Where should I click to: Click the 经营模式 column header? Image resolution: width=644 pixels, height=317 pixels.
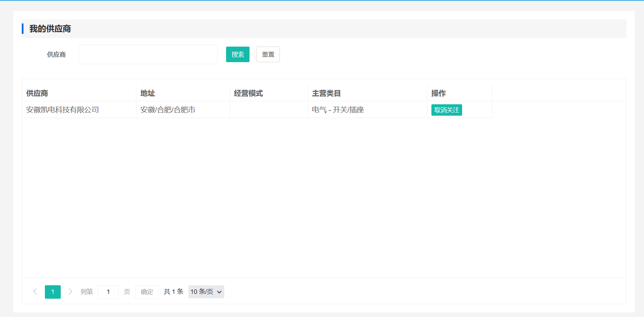click(248, 93)
